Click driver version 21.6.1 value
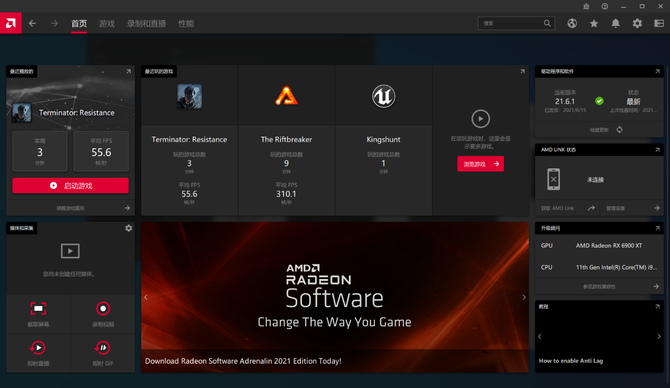This screenshot has height=388, width=670. tap(565, 101)
